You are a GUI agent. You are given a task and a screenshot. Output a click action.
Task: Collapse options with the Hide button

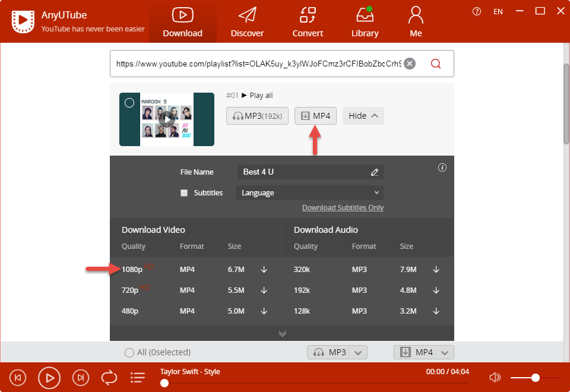[363, 116]
